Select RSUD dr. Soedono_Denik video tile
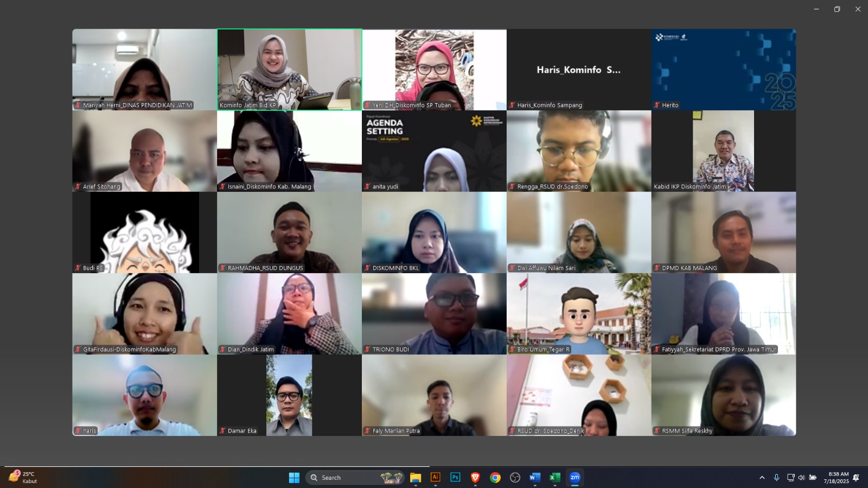 point(579,395)
